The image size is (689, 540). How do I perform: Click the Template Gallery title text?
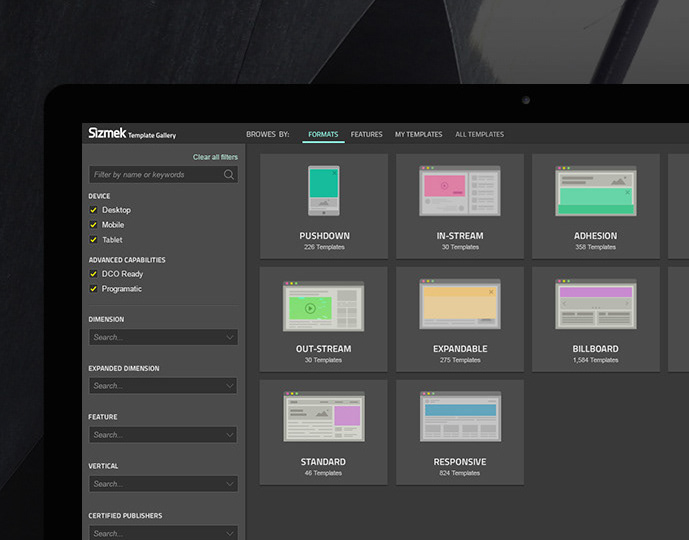click(x=152, y=135)
